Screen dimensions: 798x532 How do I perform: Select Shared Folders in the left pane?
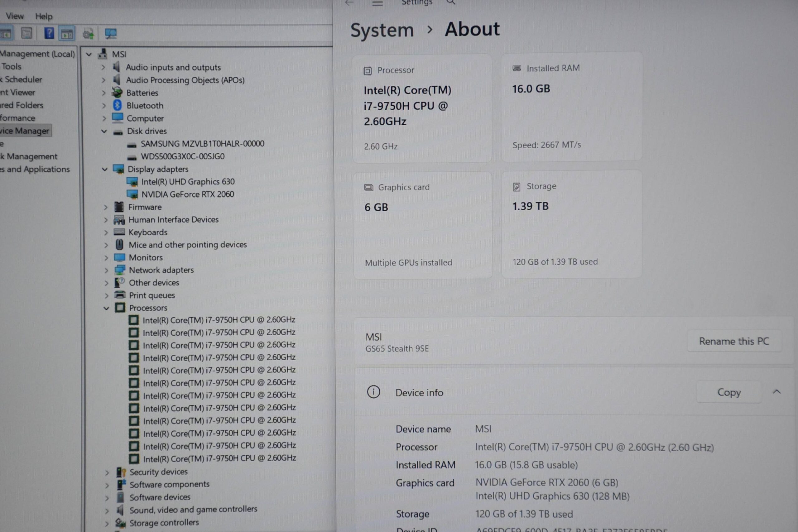pos(22,105)
